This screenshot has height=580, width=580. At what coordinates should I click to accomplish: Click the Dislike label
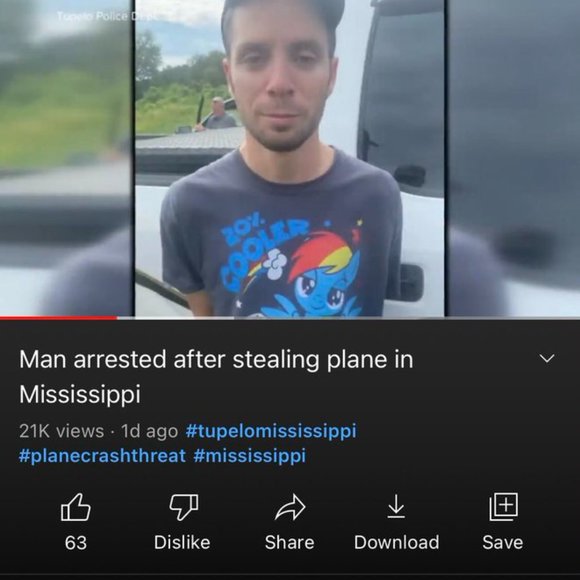coord(182,543)
